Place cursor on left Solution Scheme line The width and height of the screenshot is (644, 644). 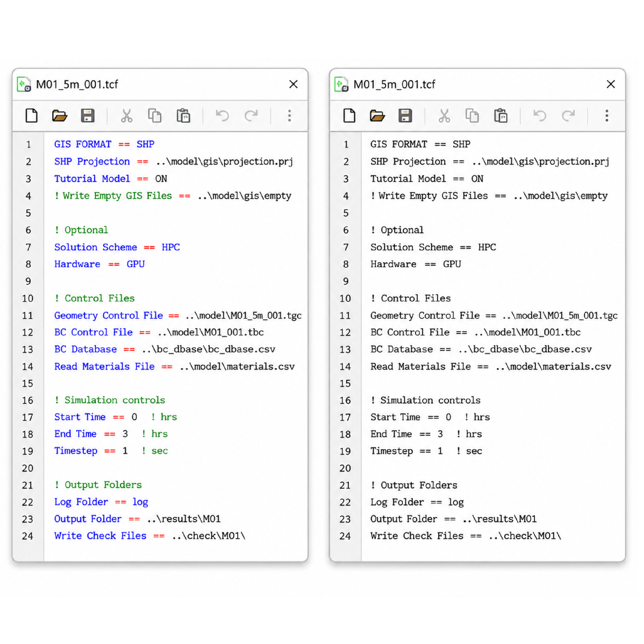click(x=117, y=247)
